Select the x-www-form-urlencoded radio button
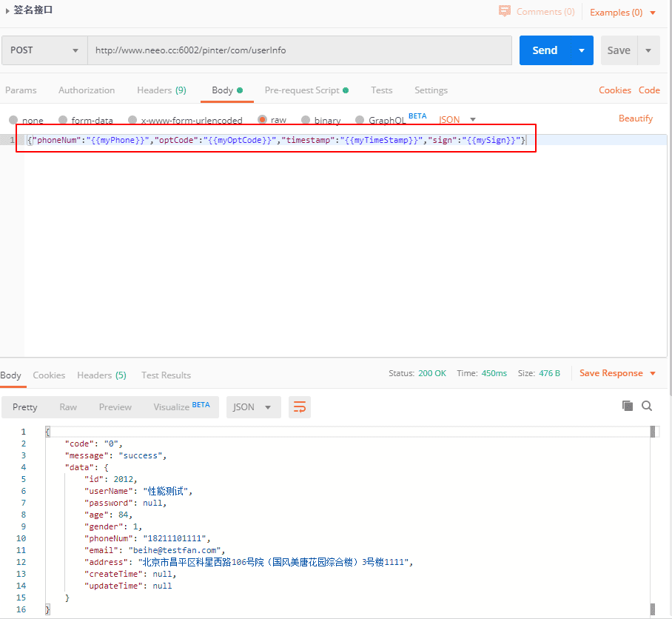This screenshot has height=619, width=672. 132,120
